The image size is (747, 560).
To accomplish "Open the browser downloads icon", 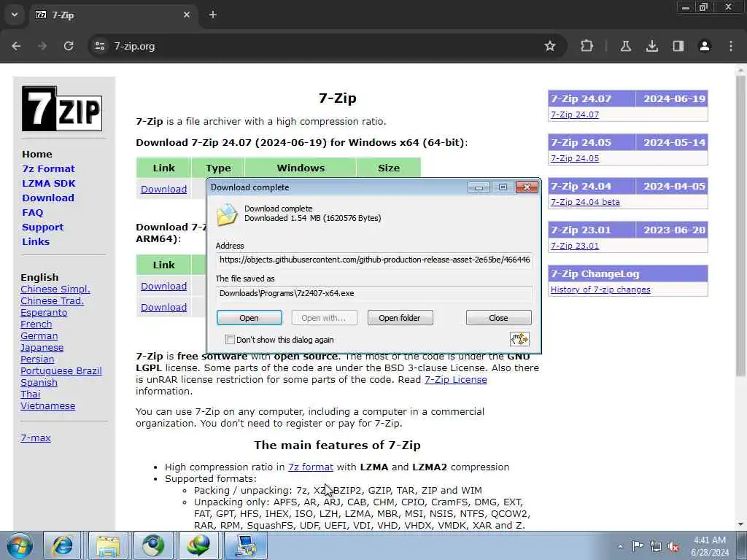I will pos(651,46).
